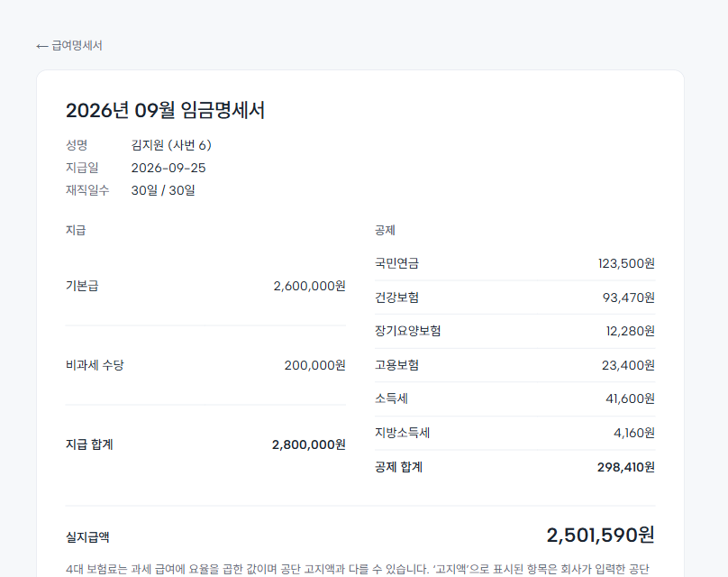Select the 30일 / 30일 value

(163, 190)
